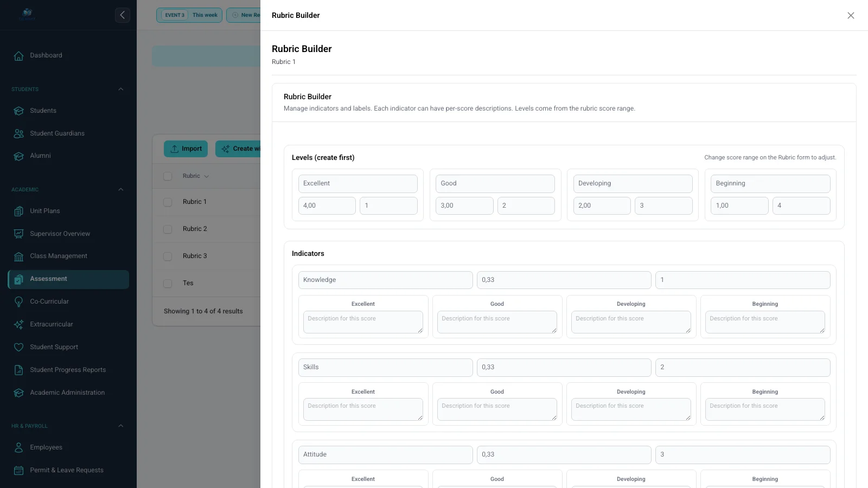Open the Dashboard home icon
Screen dimensions: 868x488
18,56
